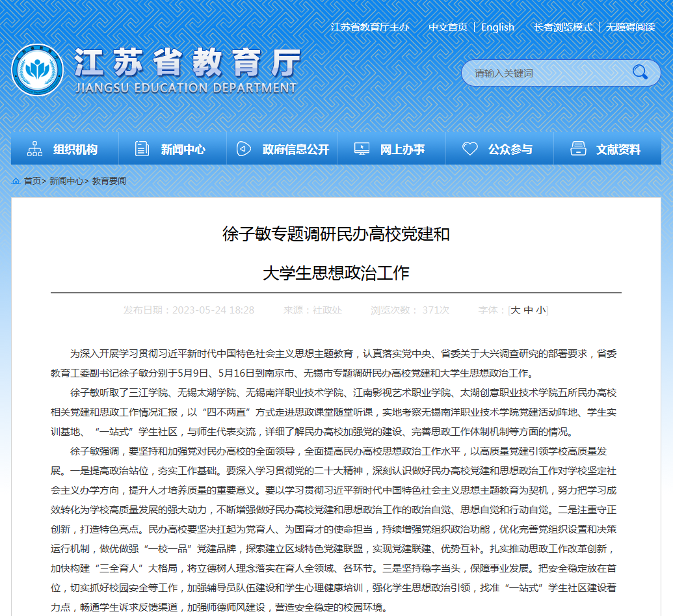The width and height of the screenshot is (673, 616).
Task: Click the source text 来源：社政处
Action: (x=313, y=310)
